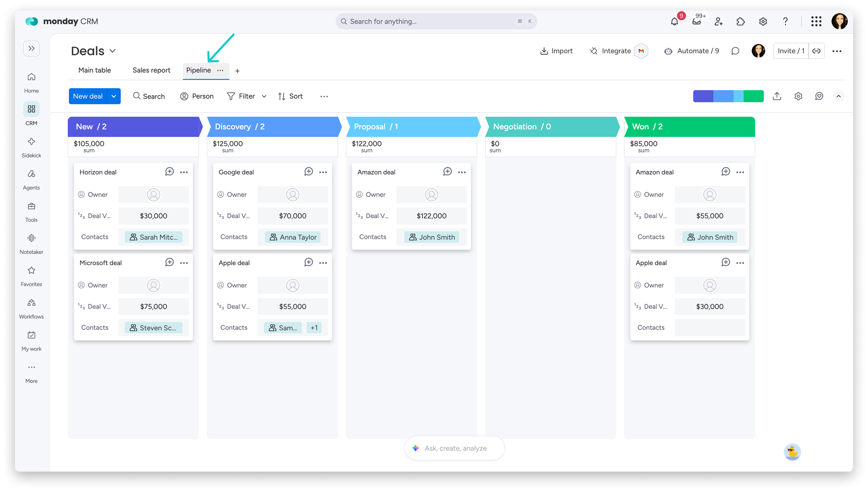Viewport: 868px width, 491px height.
Task: Open the Horizon deal card menu
Action: 184,172
